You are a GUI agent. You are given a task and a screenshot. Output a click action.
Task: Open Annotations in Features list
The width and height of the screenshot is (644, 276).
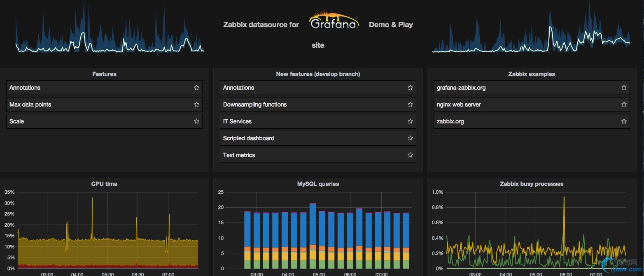pyautogui.click(x=104, y=88)
